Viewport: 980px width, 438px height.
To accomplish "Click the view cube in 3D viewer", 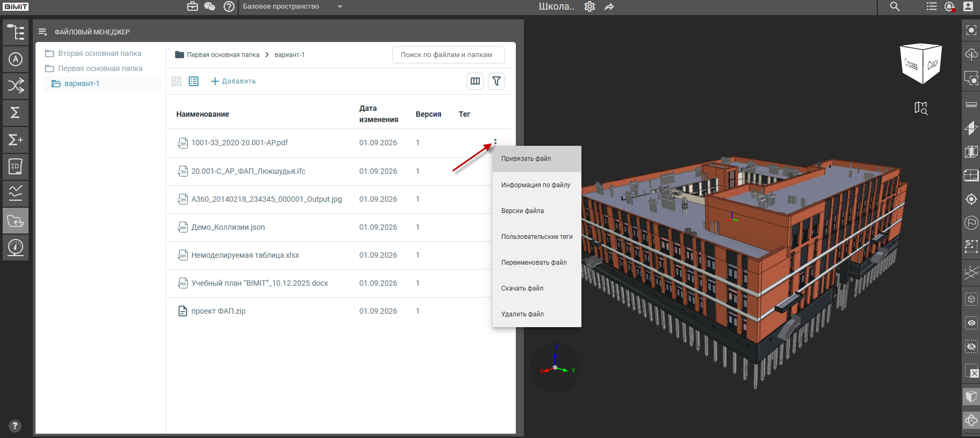I will [x=921, y=63].
